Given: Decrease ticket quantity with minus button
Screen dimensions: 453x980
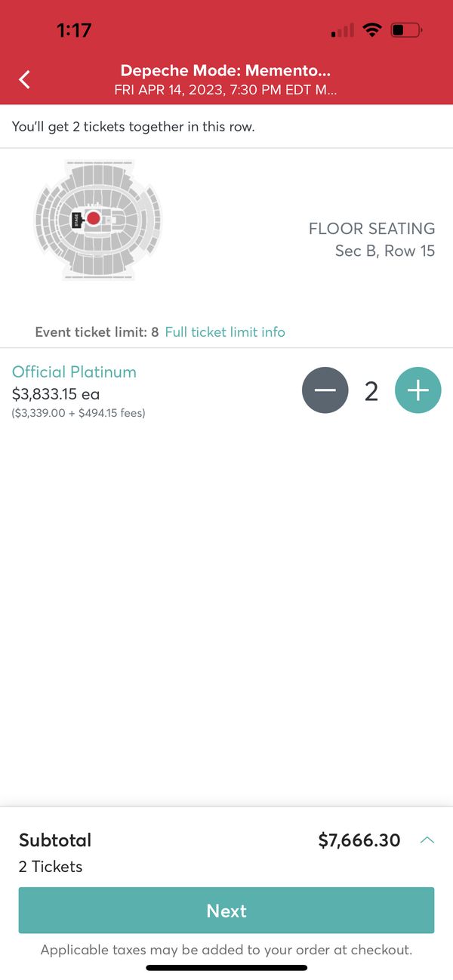Looking at the screenshot, I should [x=325, y=390].
